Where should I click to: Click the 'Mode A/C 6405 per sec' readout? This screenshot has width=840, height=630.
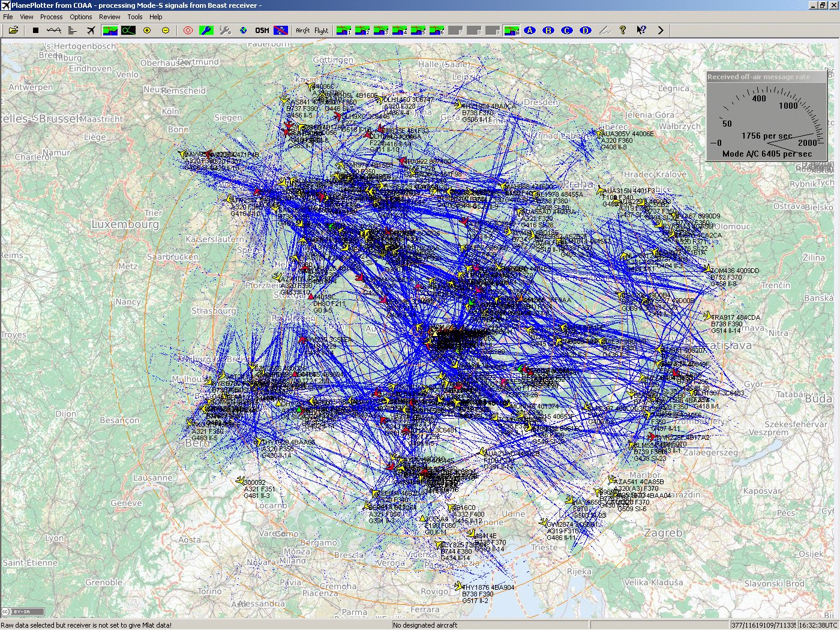(x=767, y=154)
